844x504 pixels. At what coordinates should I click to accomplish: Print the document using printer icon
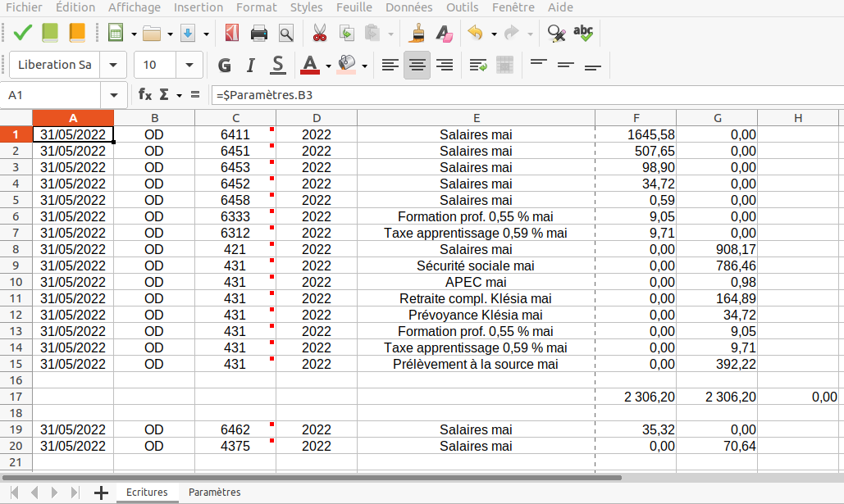[x=259, y=34]
